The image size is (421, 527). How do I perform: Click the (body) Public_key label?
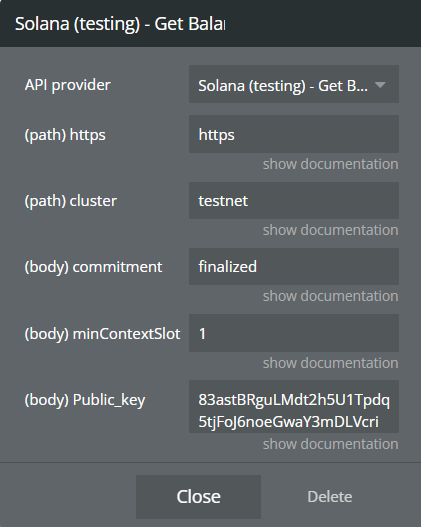85,400
